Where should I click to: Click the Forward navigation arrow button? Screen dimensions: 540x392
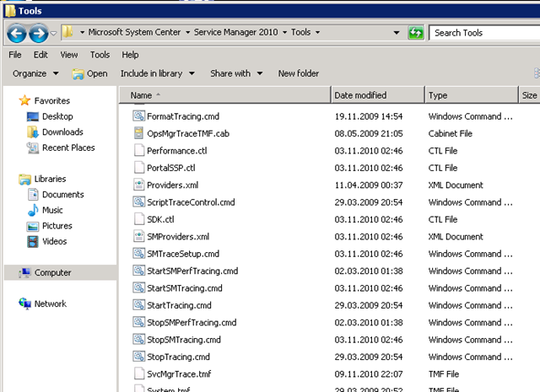click(39, 33)
